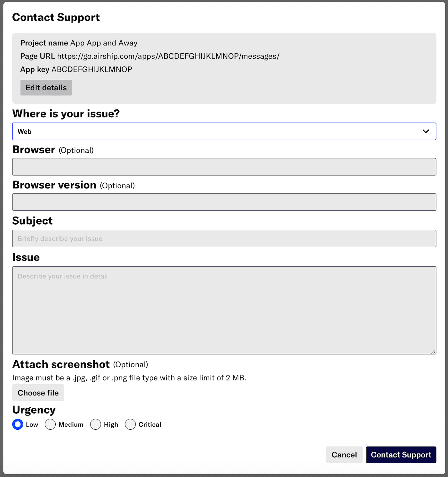Submit with the Contact Support button
Image resolution: width=448 pixels, height=477 pixels.
coord(401,455)
